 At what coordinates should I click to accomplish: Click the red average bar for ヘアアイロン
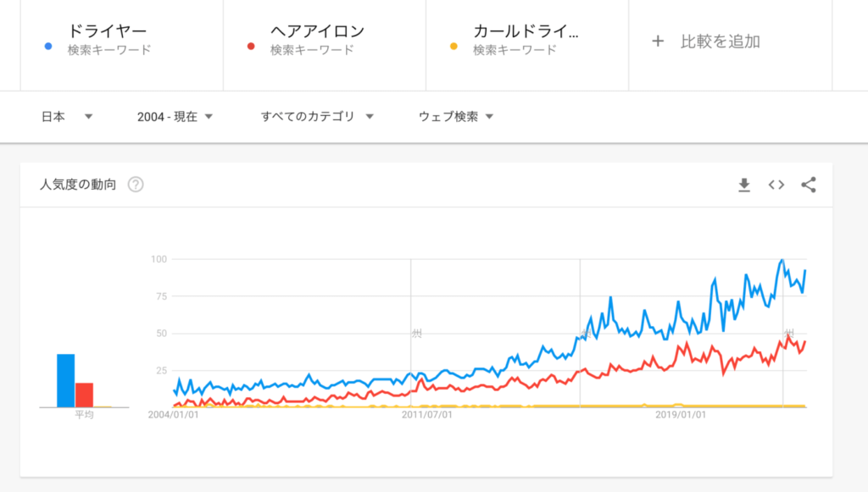point(84,395)
